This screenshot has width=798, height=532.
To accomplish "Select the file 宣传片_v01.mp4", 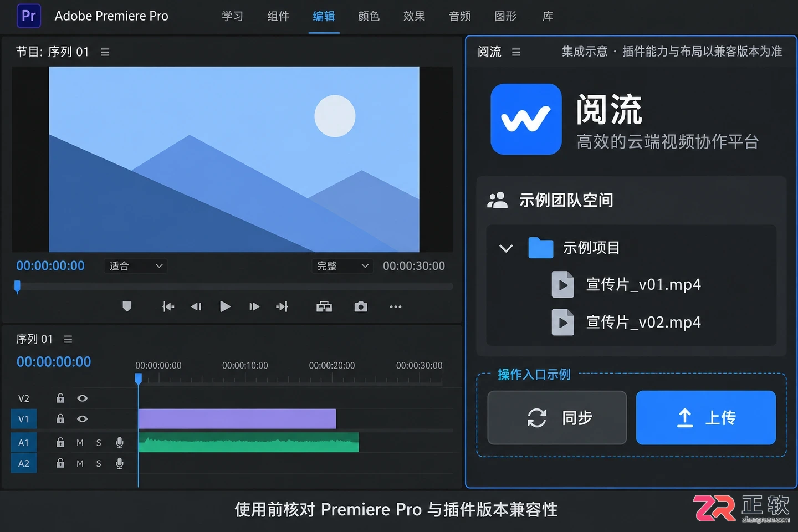I will [x=643, y=285].
